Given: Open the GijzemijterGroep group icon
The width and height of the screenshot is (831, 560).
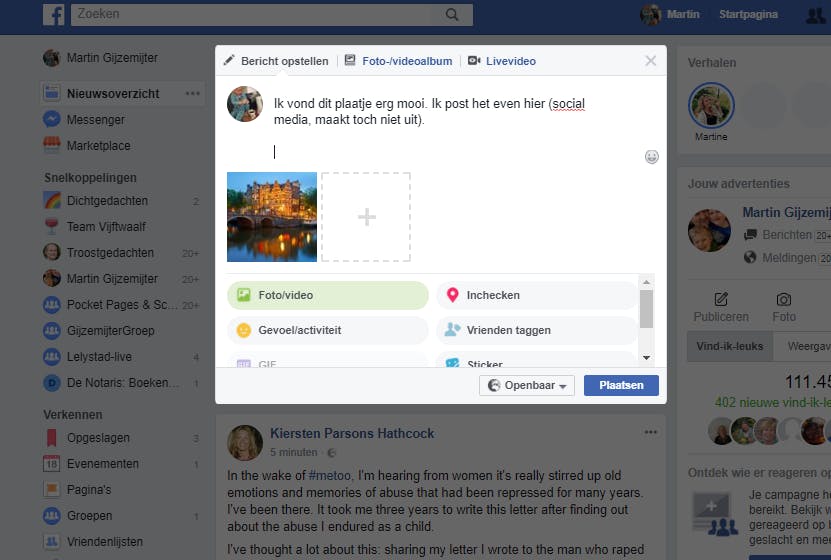Looking at the screenshot, I should 51,331.
